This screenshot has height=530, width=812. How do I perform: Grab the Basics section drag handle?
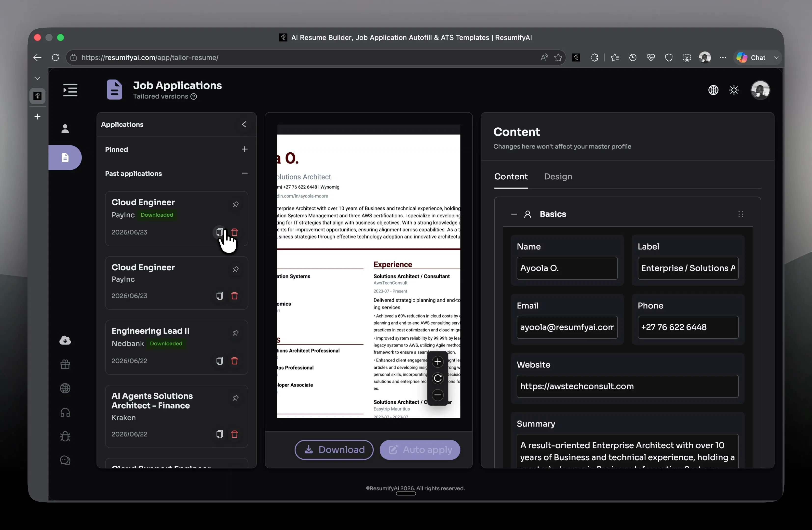click(x=740, y=214)
